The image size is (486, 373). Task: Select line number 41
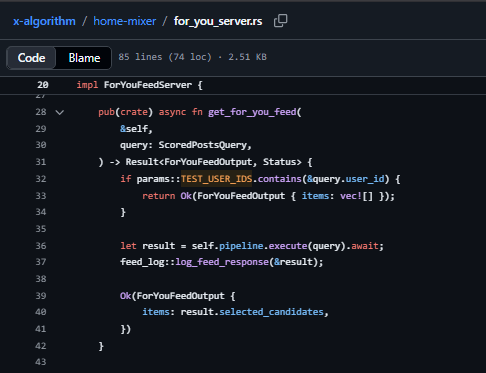pos(41,329)
